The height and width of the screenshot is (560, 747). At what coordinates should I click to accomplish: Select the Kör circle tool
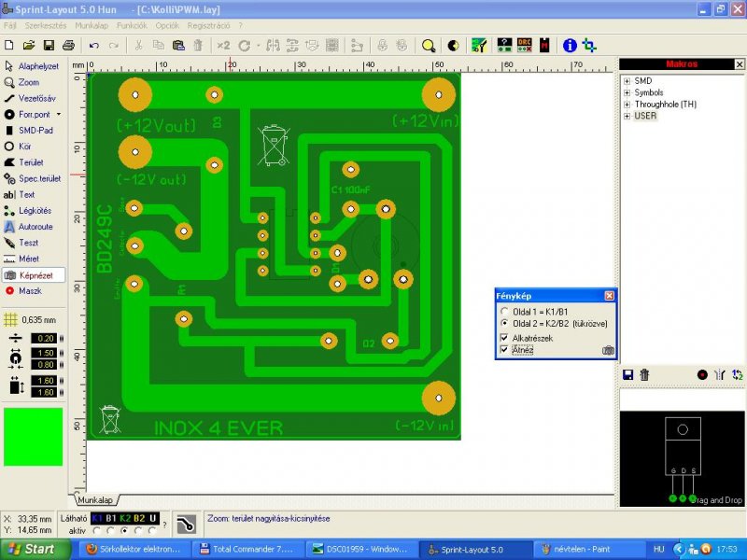pyautogui.click(x=18, y=147)
